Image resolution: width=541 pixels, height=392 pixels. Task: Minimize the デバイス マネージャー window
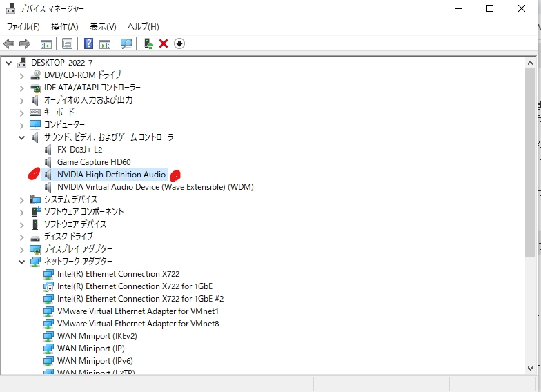[x=459, y=8]
